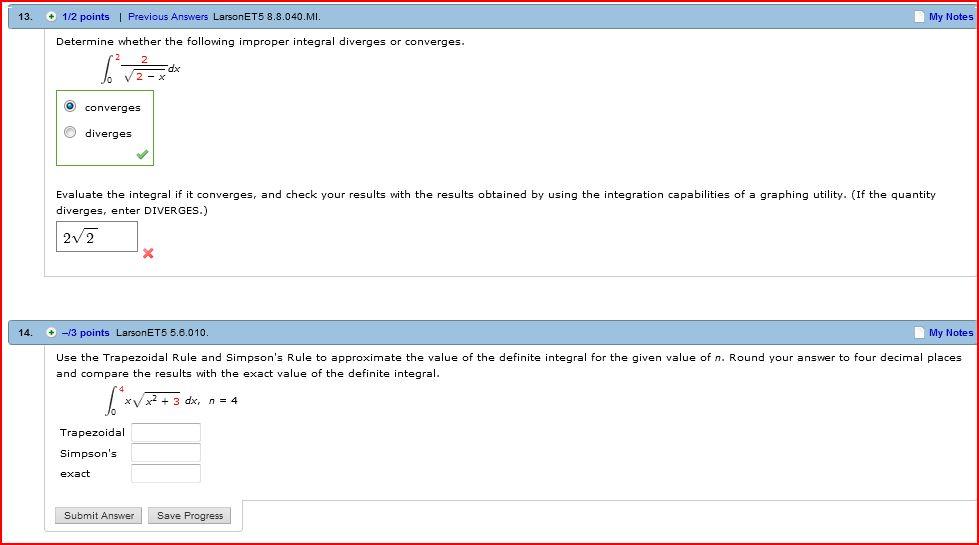Click the LarsonET5 5.6.010. question code
This screenshot has height=545, width=979.
[162, 333]
